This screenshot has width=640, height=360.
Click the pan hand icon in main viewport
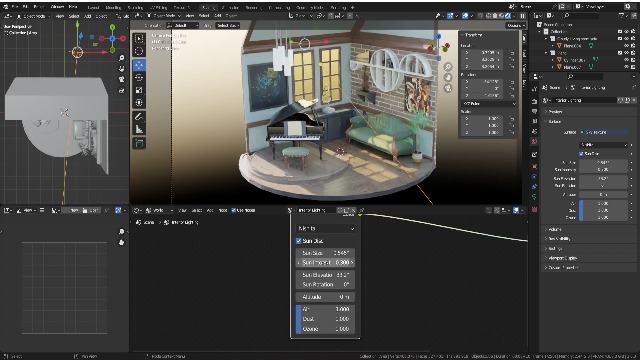pos(448,78)
